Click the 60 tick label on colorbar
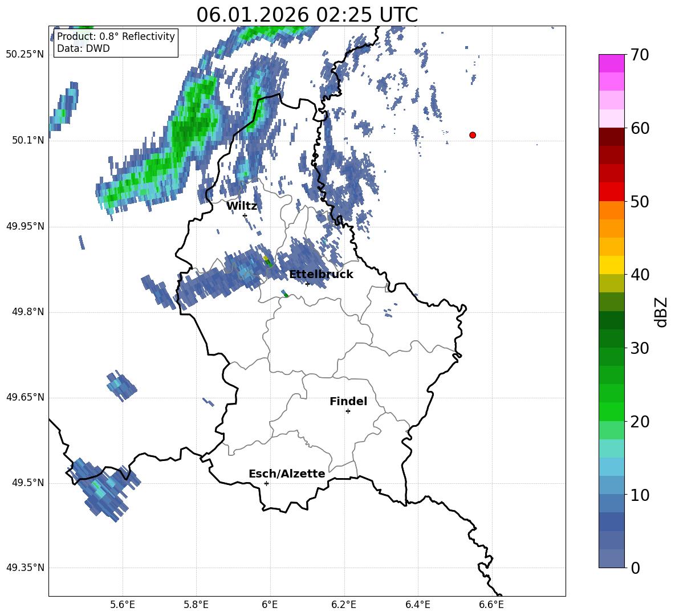The height and width of the screenshot is (616, 675). (x=640, y=128)
